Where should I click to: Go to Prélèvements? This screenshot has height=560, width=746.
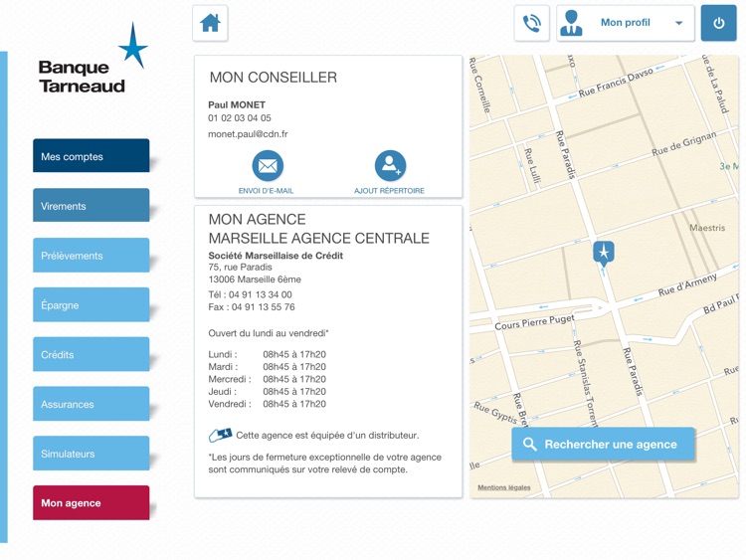click(91, 255)
